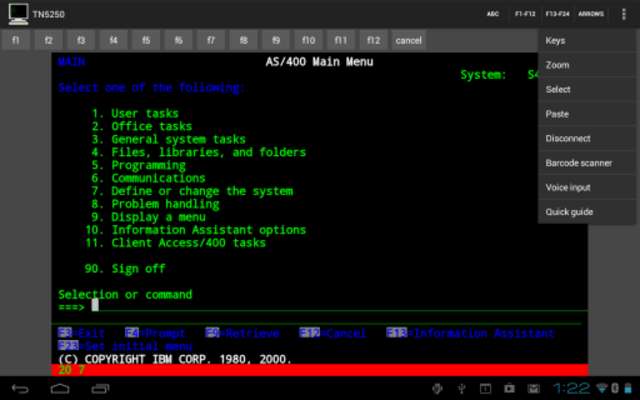
Task: Tap '6. Communications' menu line
Action: 148,178
